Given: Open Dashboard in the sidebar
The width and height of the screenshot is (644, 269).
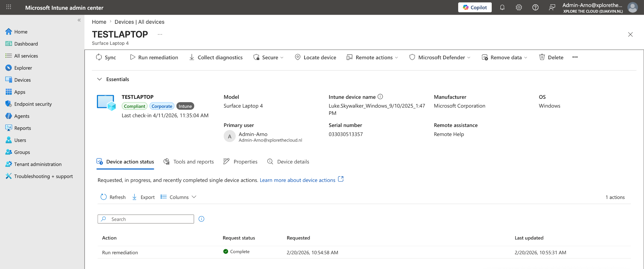Looking at the screenshot, I should pyautogui.click(x=21, y=44).
